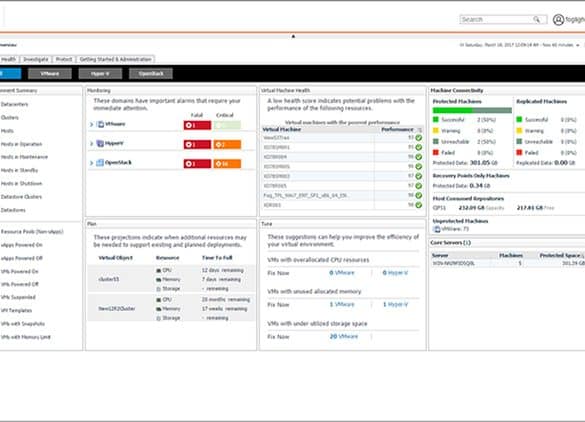
Task: Open OpenStack fatal alarm count badge
Action: pyautogui.click(x=197, y=164)
